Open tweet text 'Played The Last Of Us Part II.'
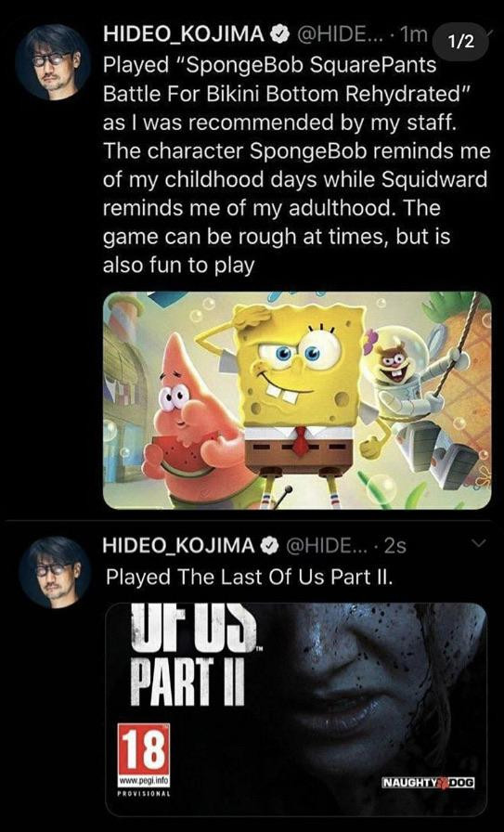This screenshot has width=504, height=832. pos(250,577)
